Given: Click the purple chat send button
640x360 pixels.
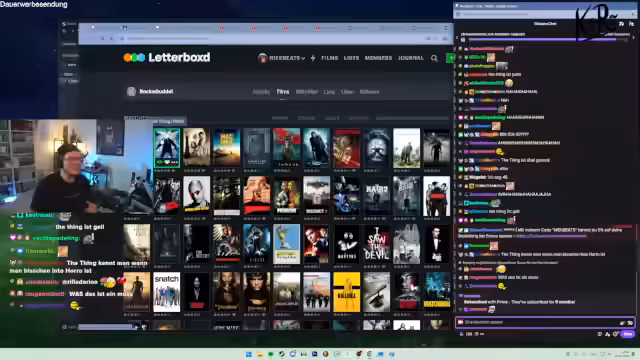Looking at the screenshot, I should pos(628,334).
